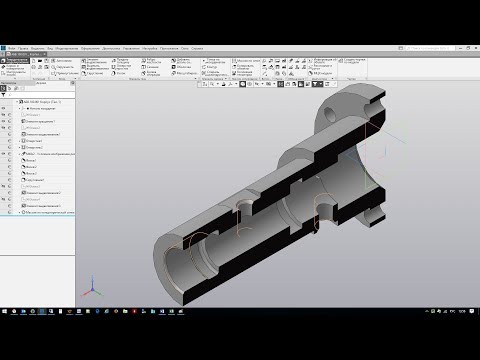This screenshot has width=480, height=360.
Task: Expand the Эскиз ribbon panel arrow
Action: 75,79
